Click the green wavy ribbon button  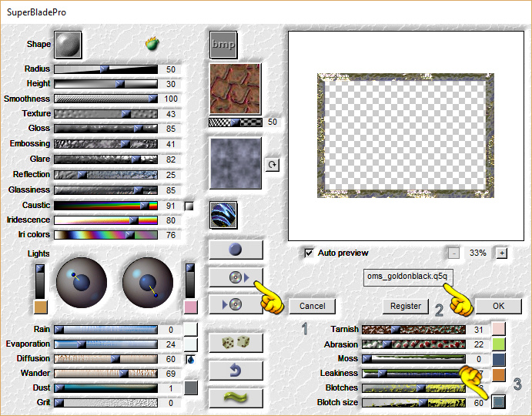pos(236,398)
